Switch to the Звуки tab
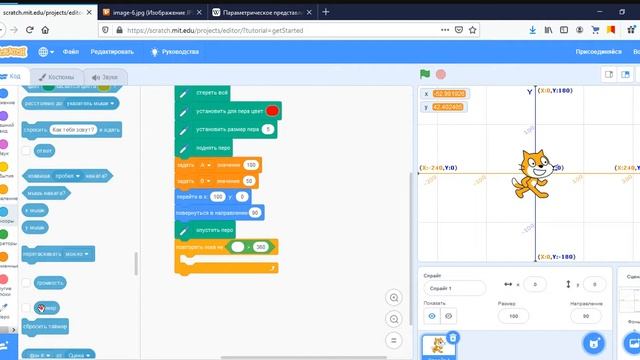The image size is (640, 360). tap(105, 77)
